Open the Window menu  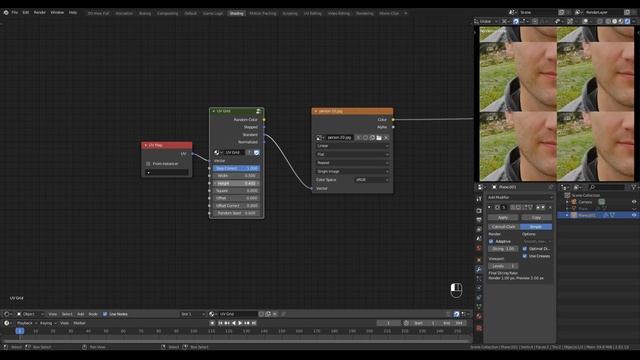click(57, 13)
